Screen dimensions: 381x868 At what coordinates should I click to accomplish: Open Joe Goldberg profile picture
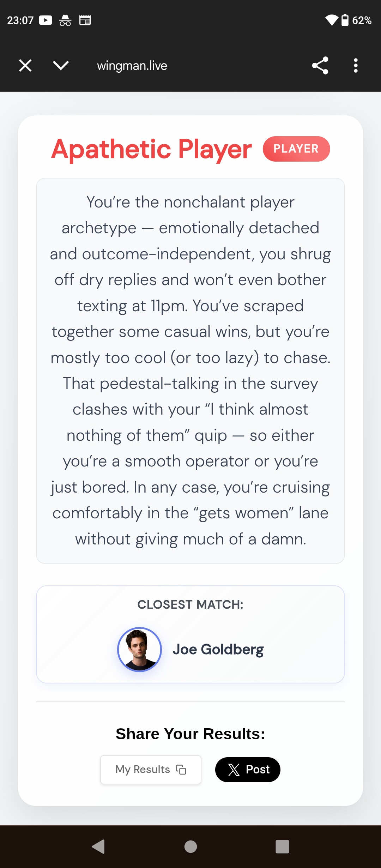pos(139,649)
